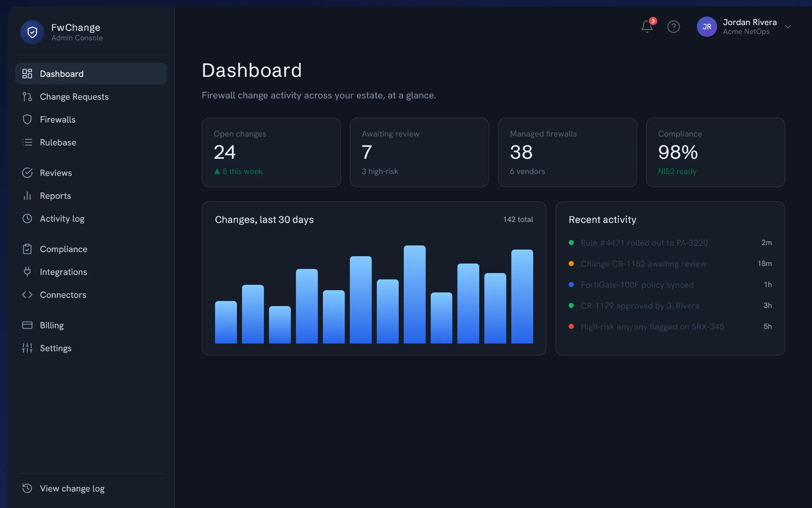This screenshot has width=812, height=508.
Task: Click the 'NIS2 ready' label
Action: click(x=677, y=171)
